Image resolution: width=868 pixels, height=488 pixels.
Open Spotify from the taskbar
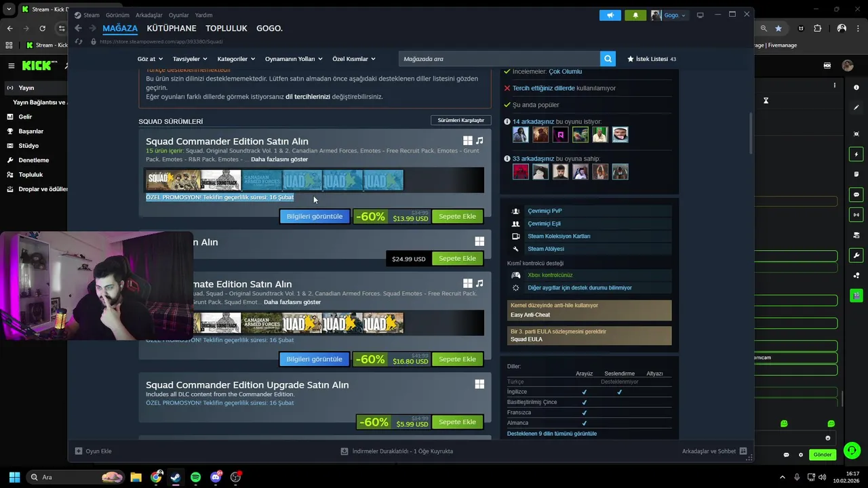(196, 477)
